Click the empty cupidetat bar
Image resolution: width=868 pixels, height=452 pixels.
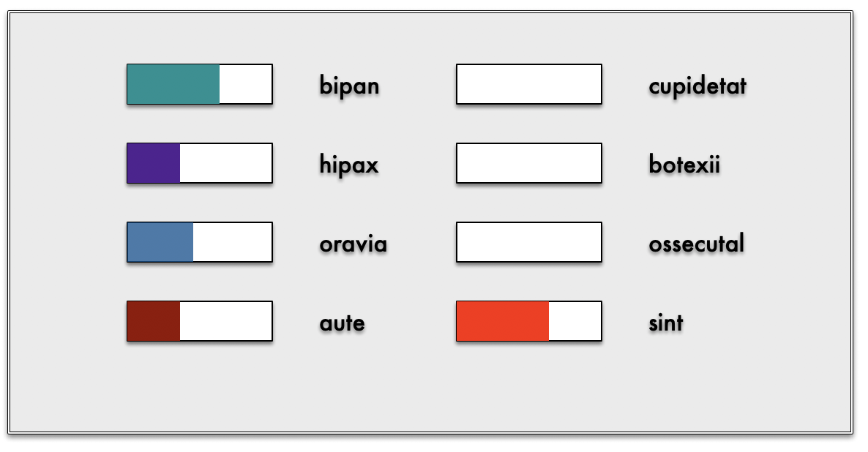(529, 84)
